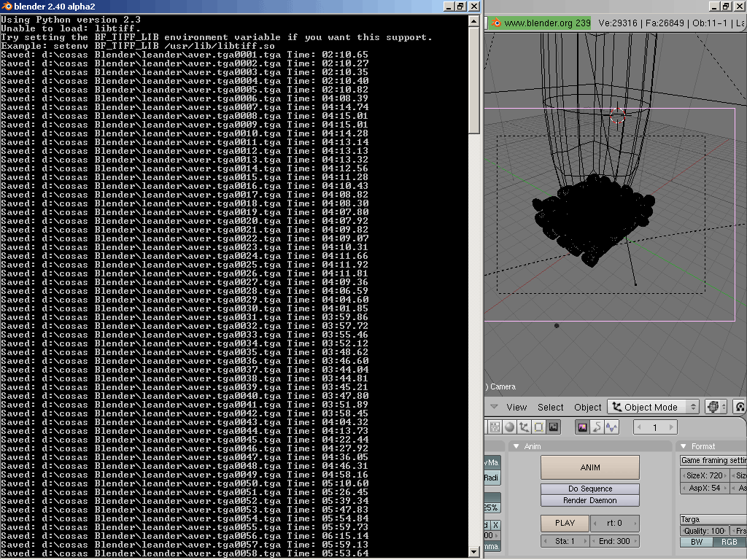This screenshot has height=560, width=747.
Task: Click the console window Blender title icon
Action: (6, 6)
